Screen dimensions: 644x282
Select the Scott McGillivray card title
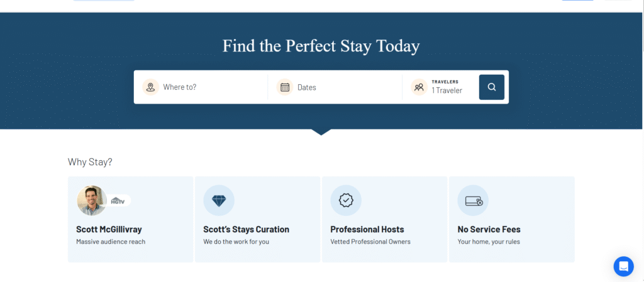(x=109, y=229)
